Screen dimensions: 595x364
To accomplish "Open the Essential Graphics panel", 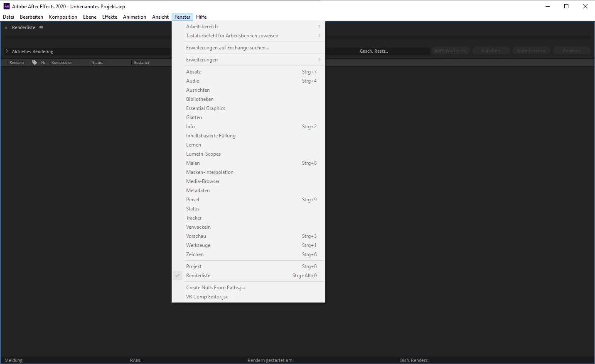I will (248, 108).
